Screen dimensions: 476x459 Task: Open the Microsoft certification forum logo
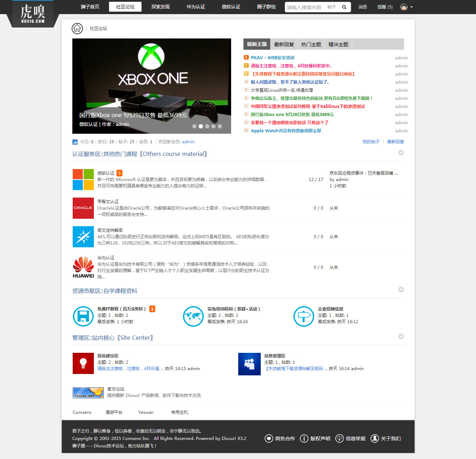coord(83,180)
